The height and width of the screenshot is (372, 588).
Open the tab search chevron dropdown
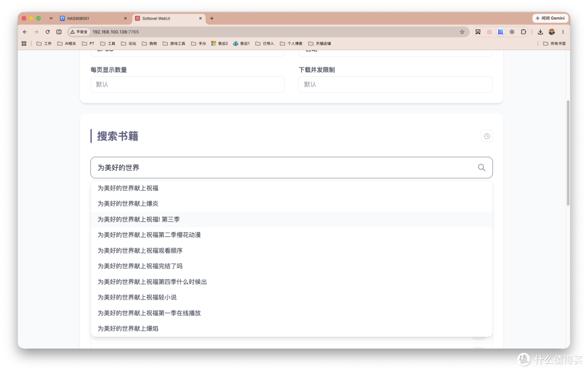[x=51, y=18]
